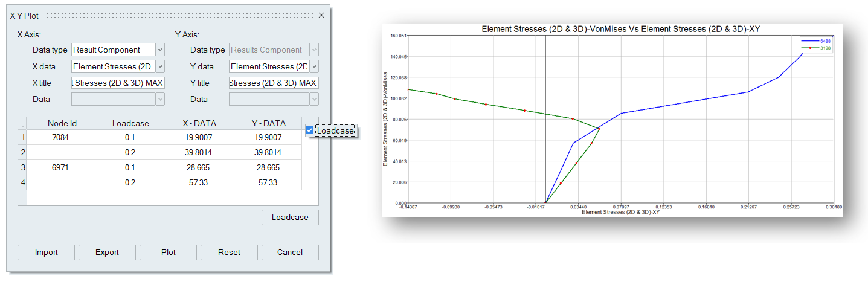Select the Node Id column header
Image resolution: width=868 pixels, height=290 pixels.
coord(62,123)
